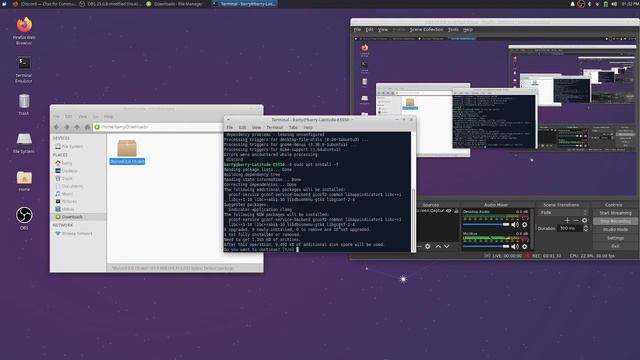Viewport: 640px width, 360px height.
Task: Open Videos in File Manager places
Action: (65, 209)
